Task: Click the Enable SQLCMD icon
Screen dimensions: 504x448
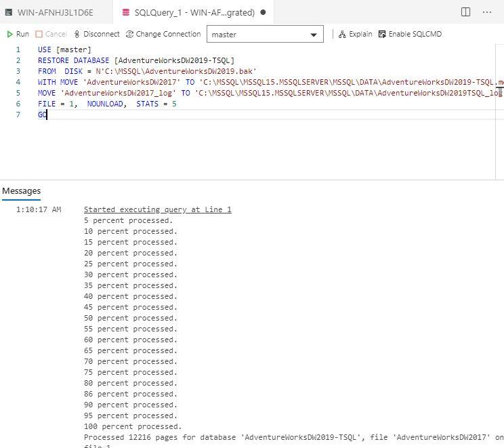Action: coord(382,34)
